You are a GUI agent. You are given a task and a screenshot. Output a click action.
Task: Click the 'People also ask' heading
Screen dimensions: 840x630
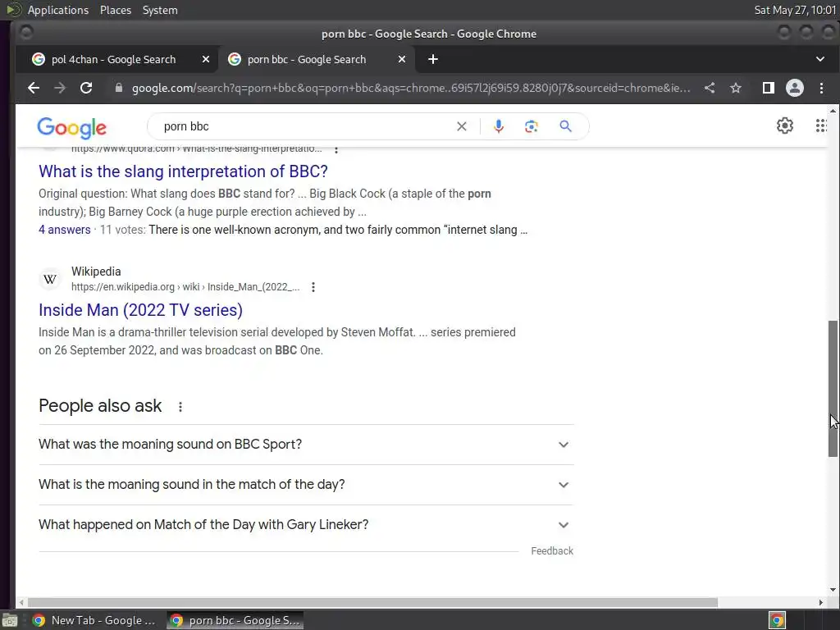(x=100, y=406)
